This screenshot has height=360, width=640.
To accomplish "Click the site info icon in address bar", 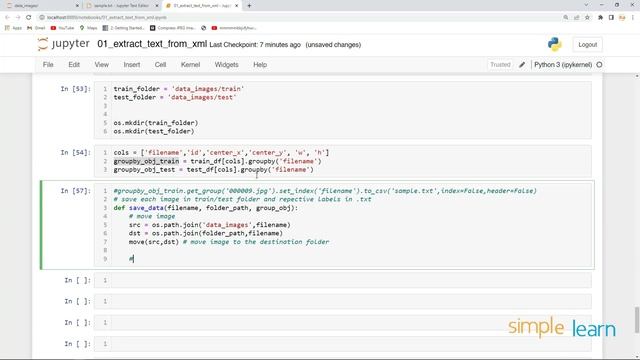I will pyautogui.click(x=42, y=18).
